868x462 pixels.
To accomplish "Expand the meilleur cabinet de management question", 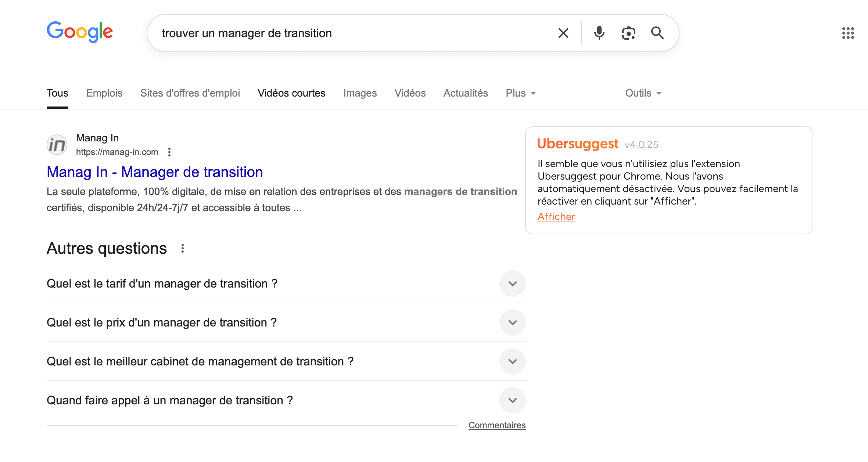I will point(512,361).
